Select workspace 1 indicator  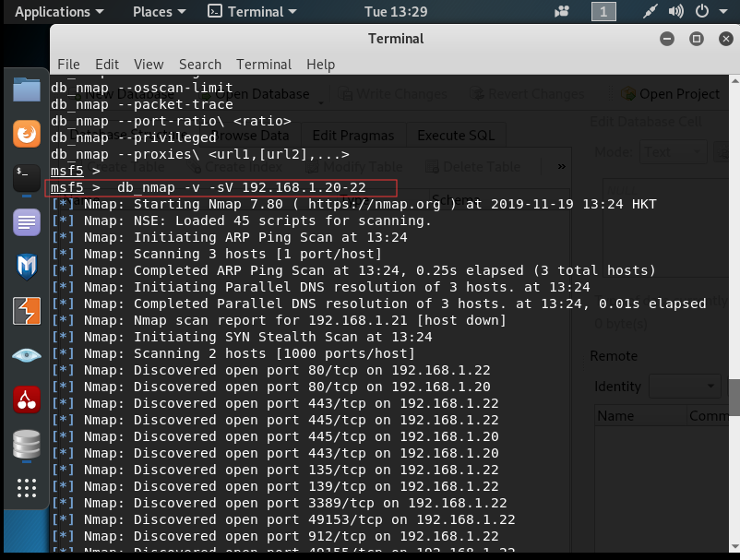[603, 12]
